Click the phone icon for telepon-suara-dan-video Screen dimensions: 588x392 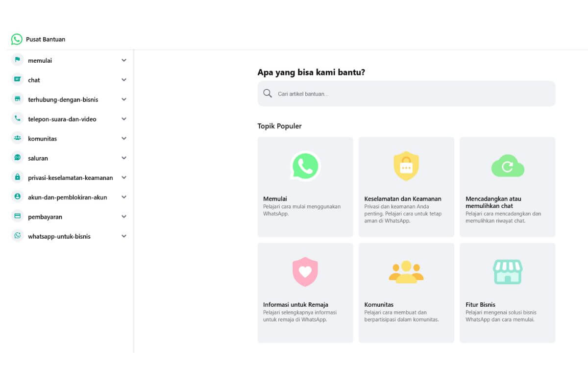tap(18, 119)
